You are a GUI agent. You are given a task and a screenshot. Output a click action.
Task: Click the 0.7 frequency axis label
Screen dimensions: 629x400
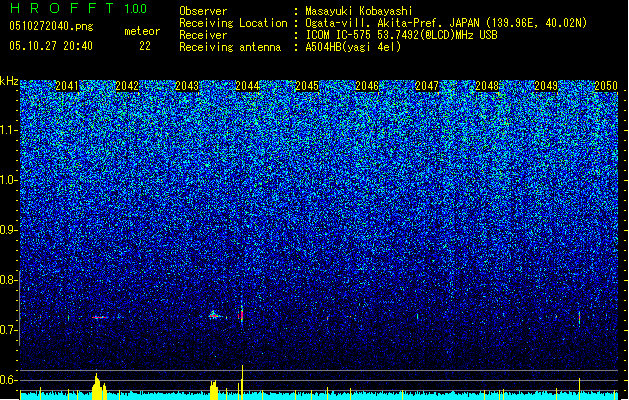[9, 330]
